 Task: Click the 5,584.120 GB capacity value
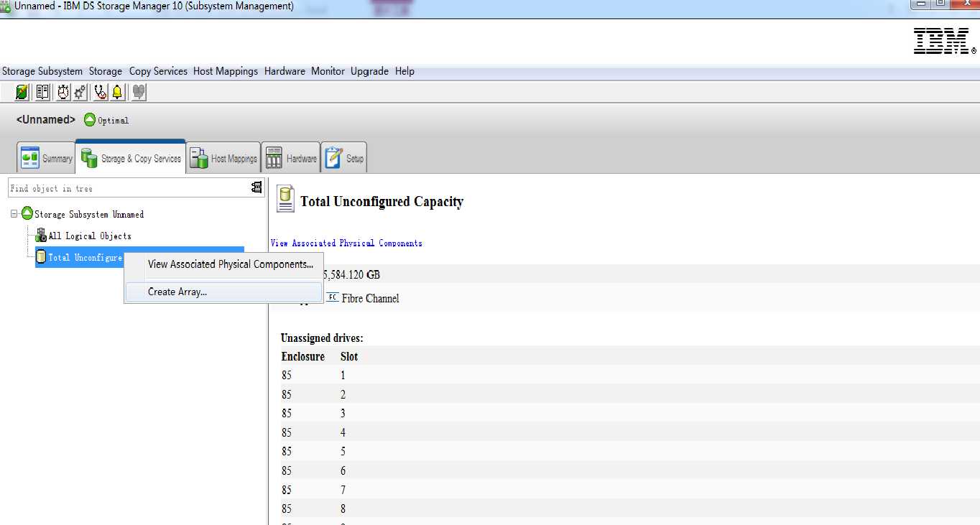(x=352, y=274)
